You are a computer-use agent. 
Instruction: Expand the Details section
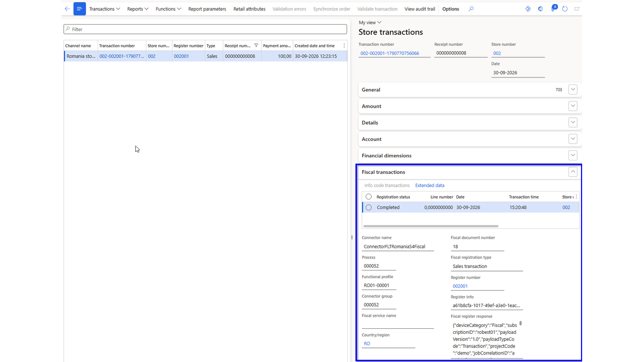573,123
